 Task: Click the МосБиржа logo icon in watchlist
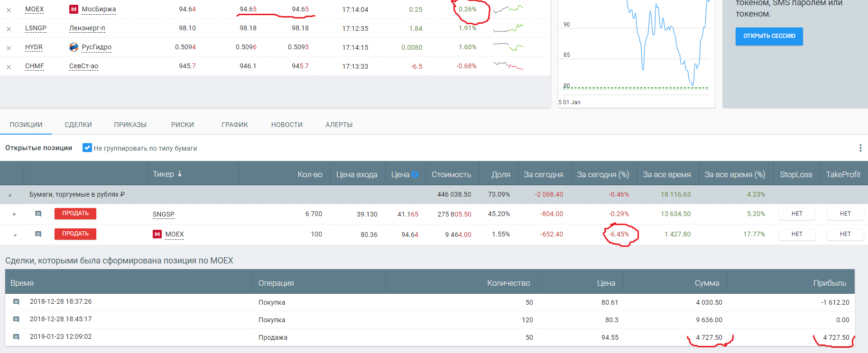pos(74,9)
